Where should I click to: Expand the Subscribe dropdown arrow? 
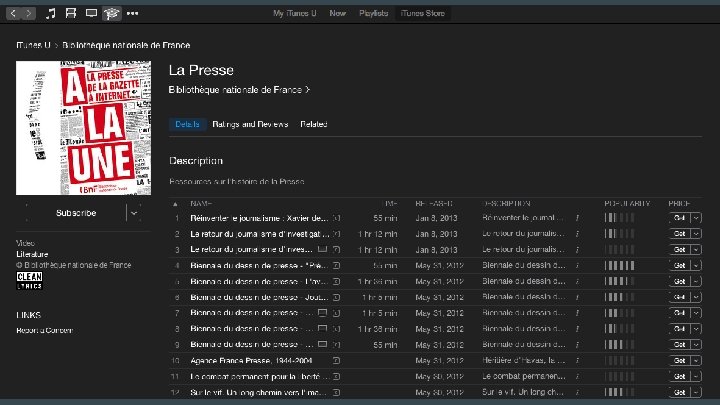coord(134,213)
